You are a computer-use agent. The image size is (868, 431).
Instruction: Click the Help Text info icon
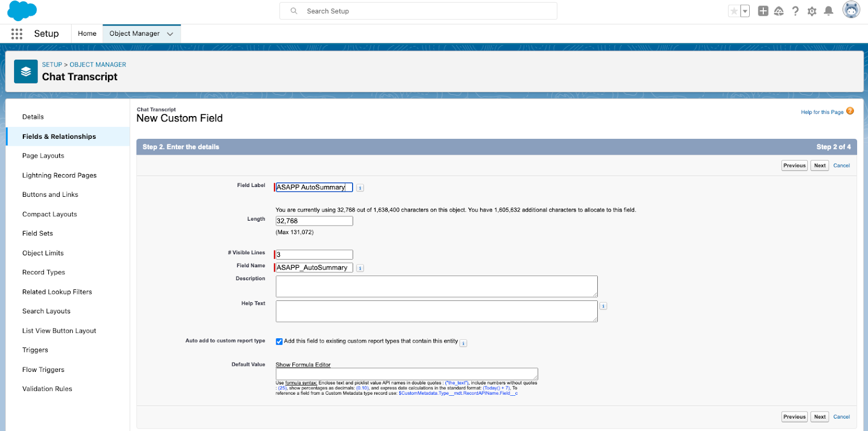(603, 306)
